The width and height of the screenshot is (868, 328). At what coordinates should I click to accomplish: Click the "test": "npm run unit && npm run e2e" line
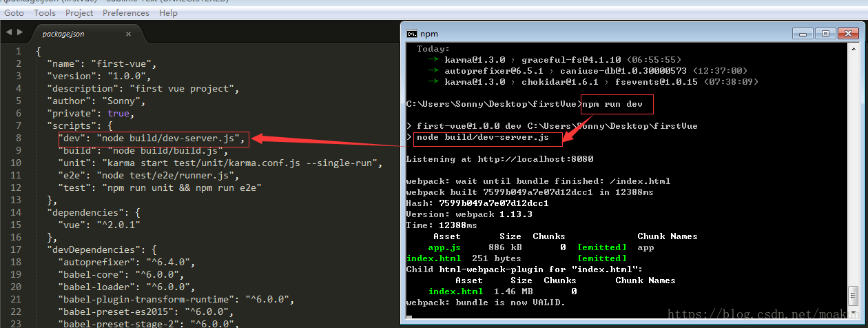click(x=161, y=187)
